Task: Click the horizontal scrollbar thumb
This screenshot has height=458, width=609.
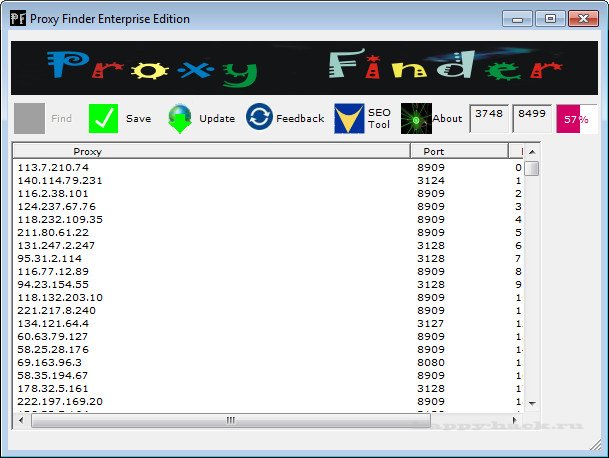Action: pos(231,420)
